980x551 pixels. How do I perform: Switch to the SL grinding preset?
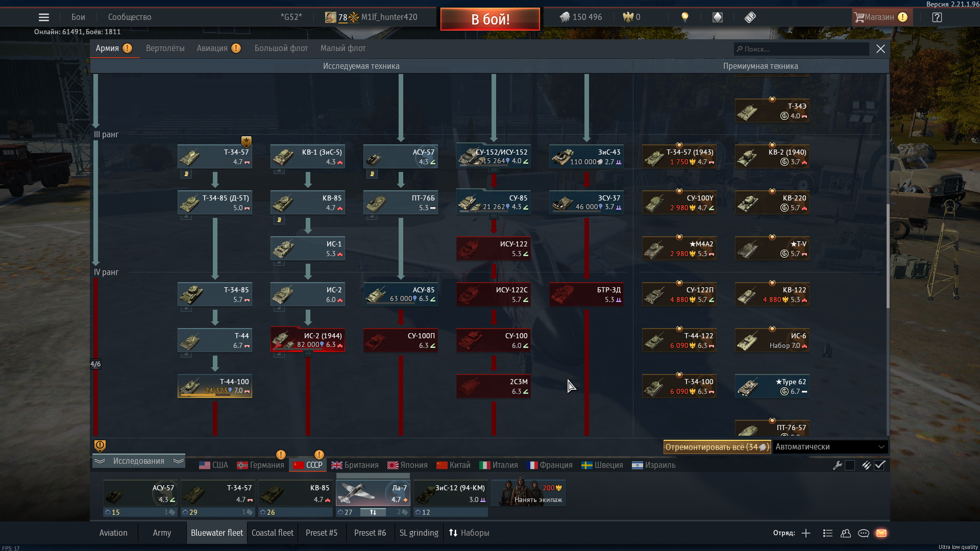[419, 533]
